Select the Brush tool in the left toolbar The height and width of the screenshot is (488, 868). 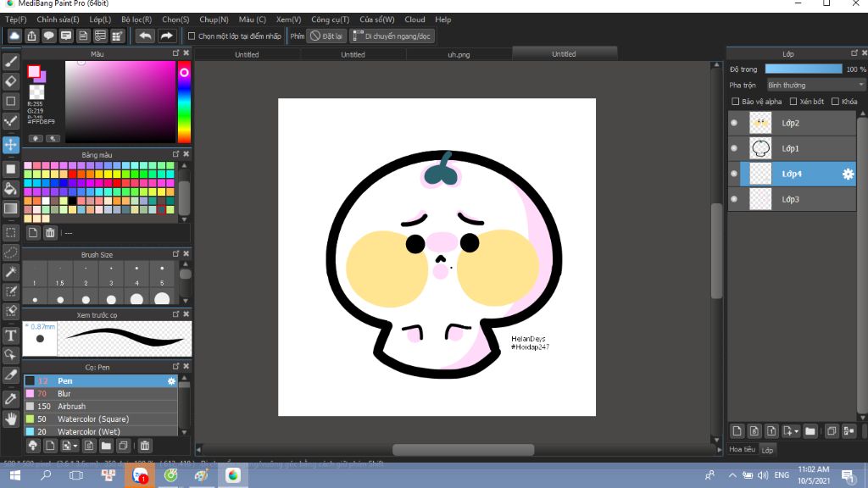(x=10, y=61)
